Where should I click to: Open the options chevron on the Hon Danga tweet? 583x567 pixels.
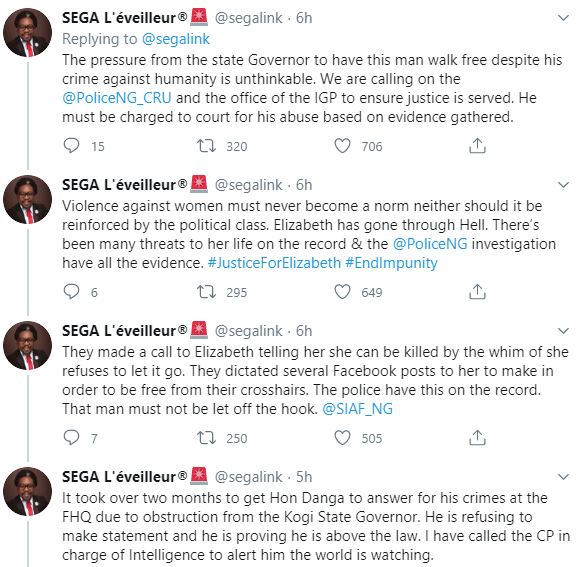(x=564, y=477)
